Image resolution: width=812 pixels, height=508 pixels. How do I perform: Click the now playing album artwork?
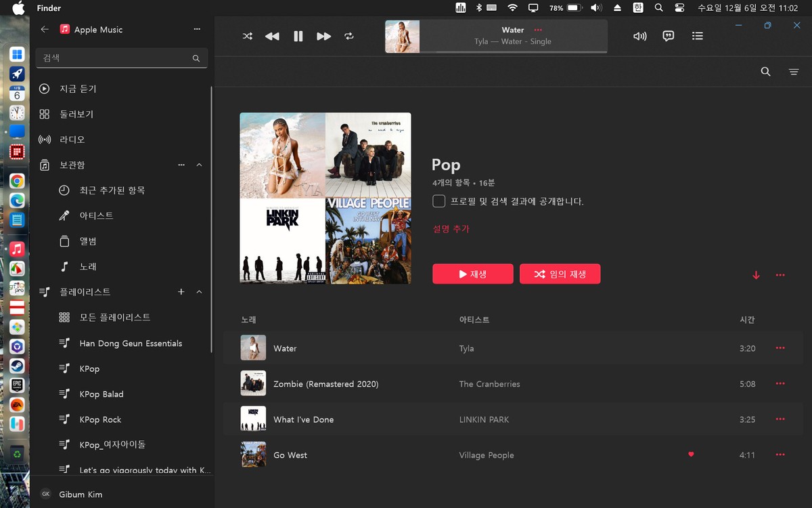point(403,37)
